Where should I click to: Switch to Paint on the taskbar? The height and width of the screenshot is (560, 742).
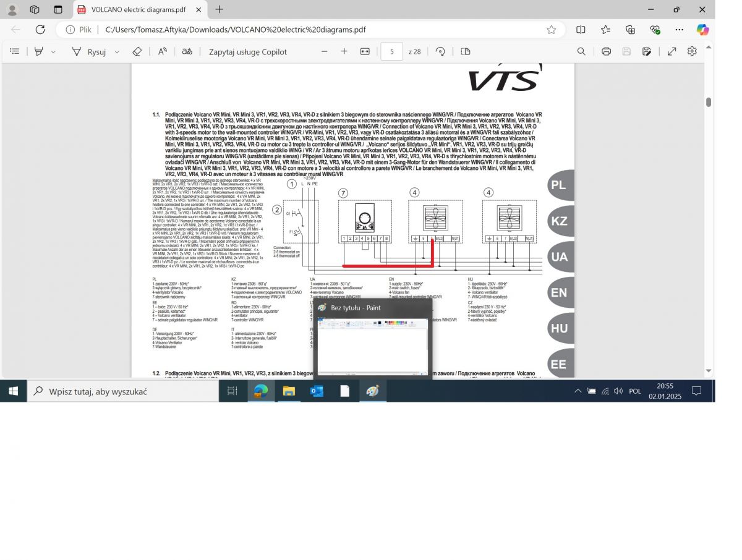tap(373, 391)
